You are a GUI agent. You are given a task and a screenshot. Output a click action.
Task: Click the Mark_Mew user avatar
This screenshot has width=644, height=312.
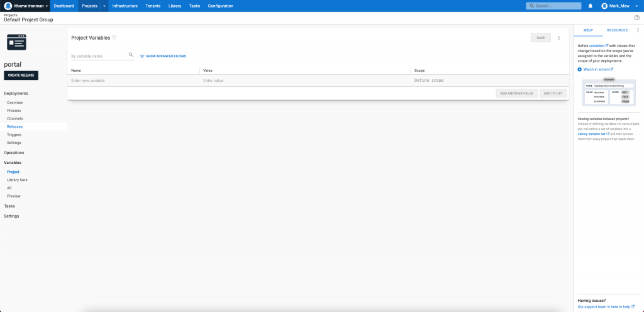[x=604, y=6]
